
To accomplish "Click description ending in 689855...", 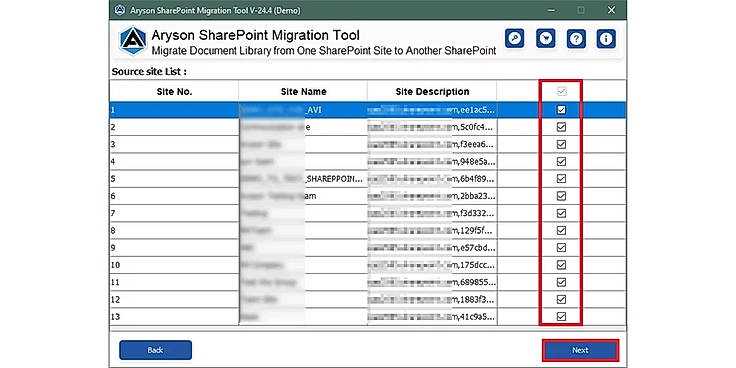I will click(432, 282).
